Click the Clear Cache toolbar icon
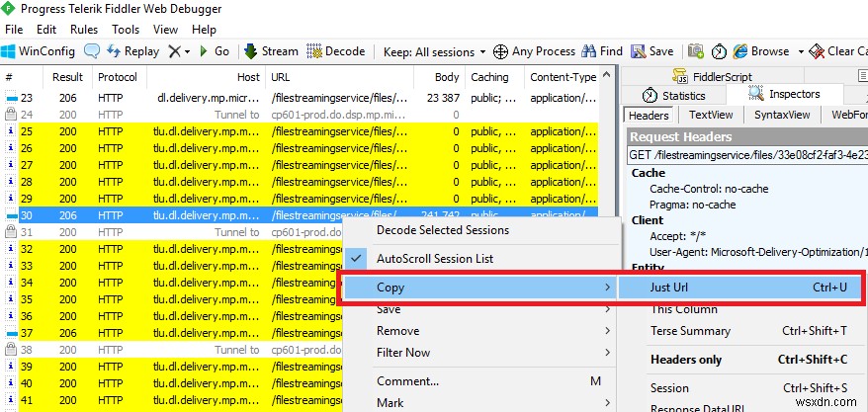Image resolution: width=868 pixels, height=412 pixels. (x=817, y=51)
